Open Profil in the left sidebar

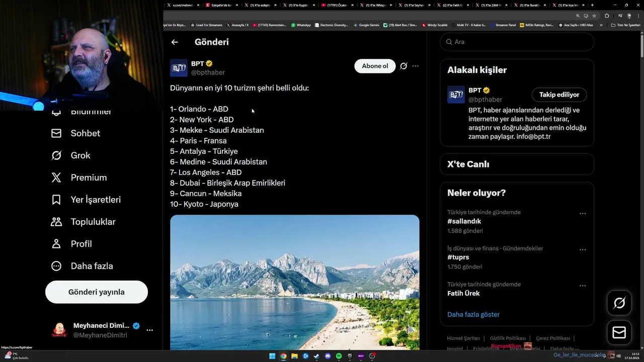coord(71,244)
